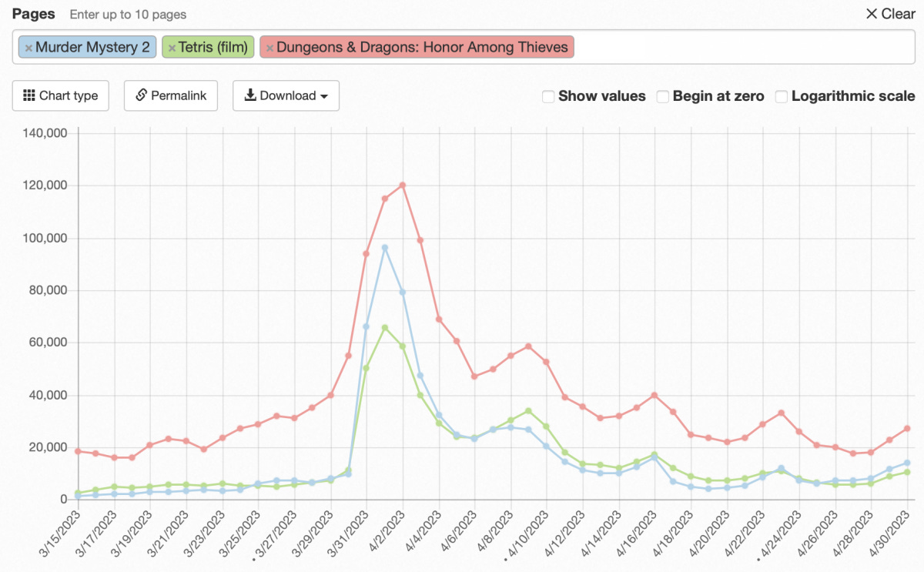Image resolution: width=924 pixels, height=572 pixels.
Task: Select the Murder Mystery 2 tag label
Action: pyautogui.click(x=92, y=47)
